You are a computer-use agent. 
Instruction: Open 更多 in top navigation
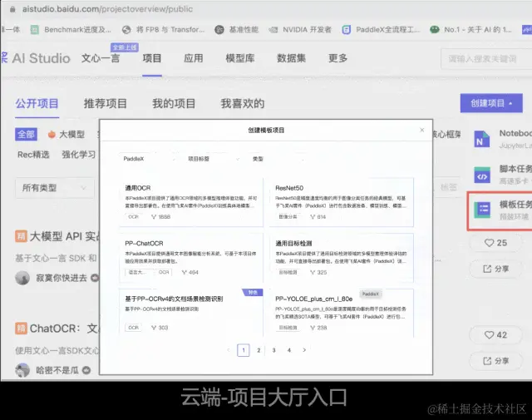point(338,58)
